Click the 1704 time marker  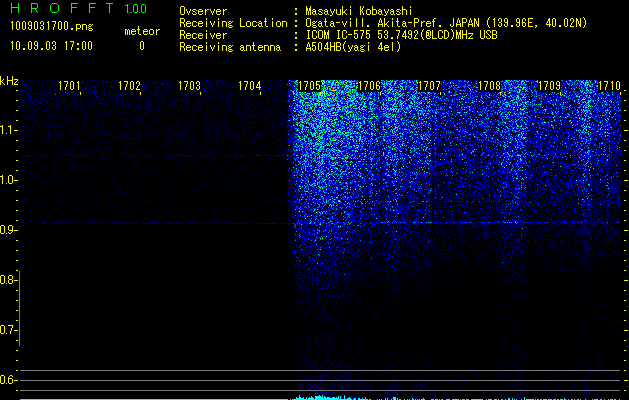pyautogui.click(x=250, y=86)
